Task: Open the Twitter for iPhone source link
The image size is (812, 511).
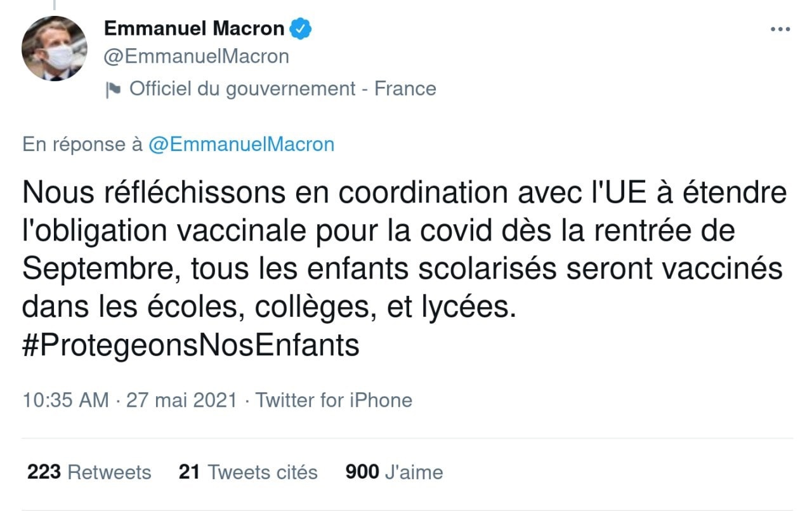Action: pyautogui.click(x=334, y=401)
